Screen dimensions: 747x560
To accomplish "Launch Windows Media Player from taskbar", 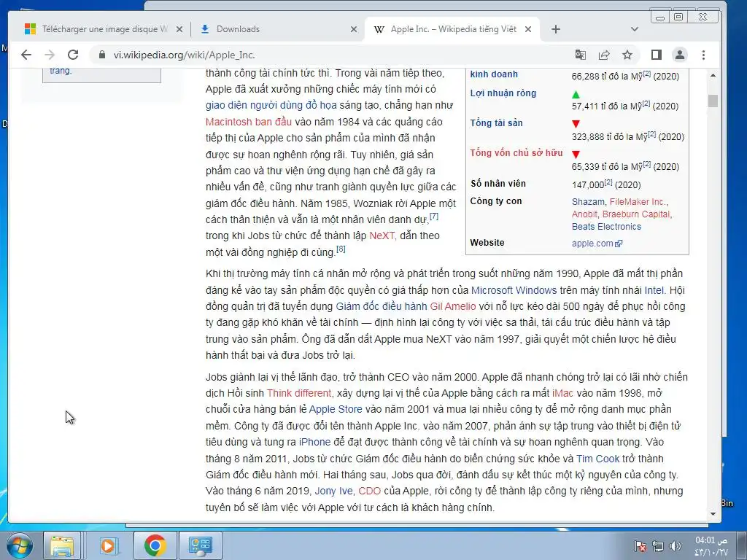I will (108, 545).
